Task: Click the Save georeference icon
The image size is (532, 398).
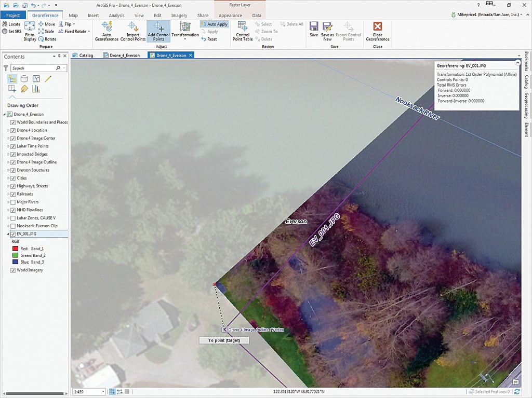Action: pyautogui.click(x=314, y=26)
